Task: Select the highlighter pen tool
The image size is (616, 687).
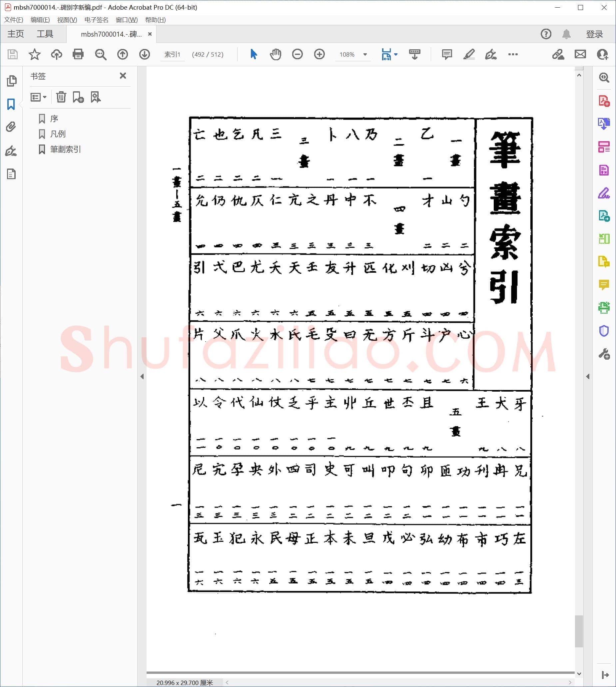Action: pyautogui.click(x=469, y=54)
